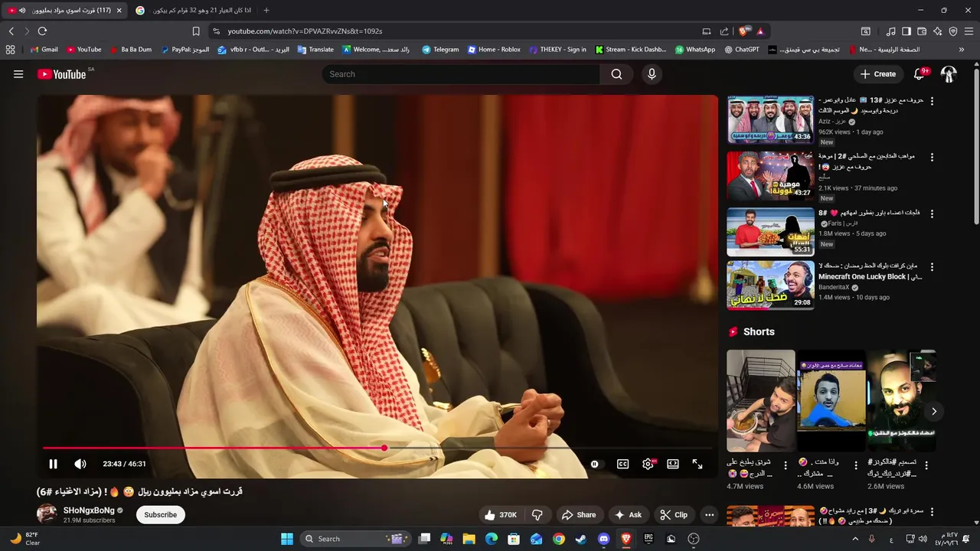Click share page icon in address bar
Viewport: 980px width, 551px height.
724,31
